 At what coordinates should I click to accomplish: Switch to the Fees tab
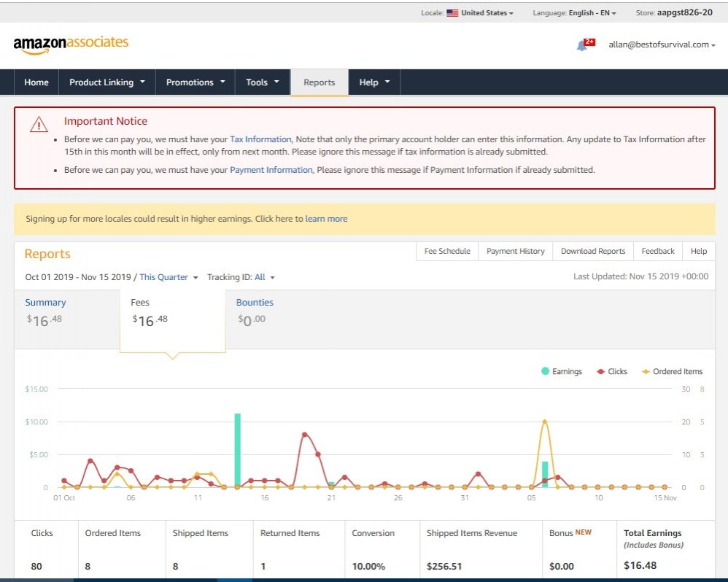point(172,320)
